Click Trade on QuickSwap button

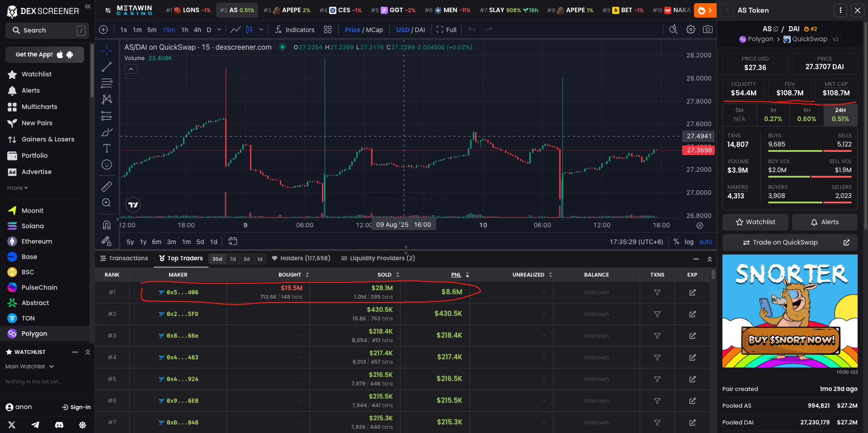(x=780, y=242)
